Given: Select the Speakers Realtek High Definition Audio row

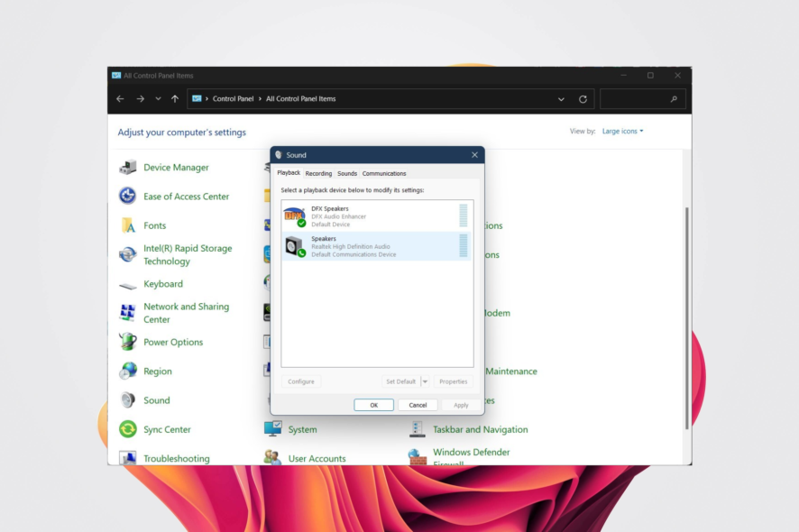Looking at the screenshot, I should click(x=377, y=246).
